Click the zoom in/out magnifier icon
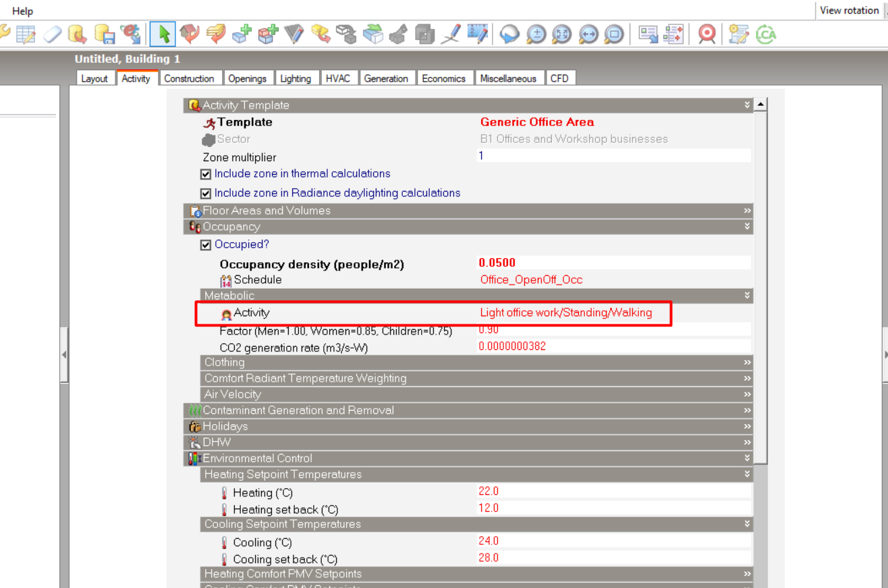The height and width of the screenshot is (588, 888). 536,34
